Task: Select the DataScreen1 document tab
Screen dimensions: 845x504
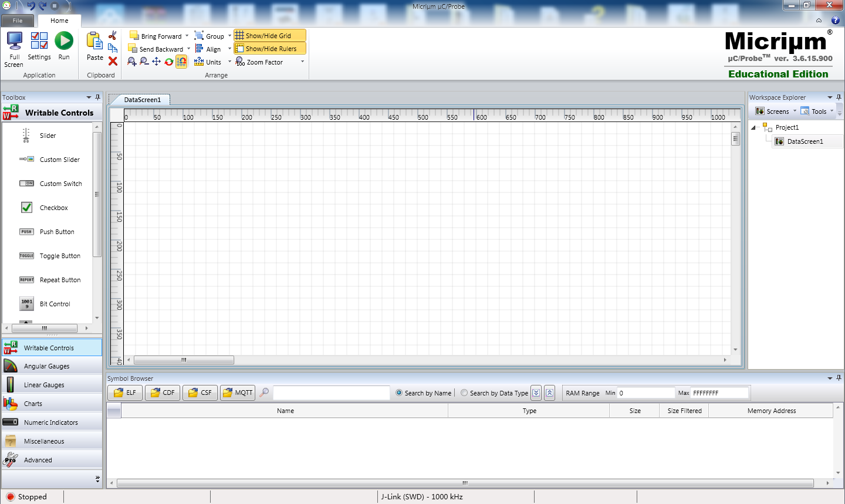Action: coord(141,99)
